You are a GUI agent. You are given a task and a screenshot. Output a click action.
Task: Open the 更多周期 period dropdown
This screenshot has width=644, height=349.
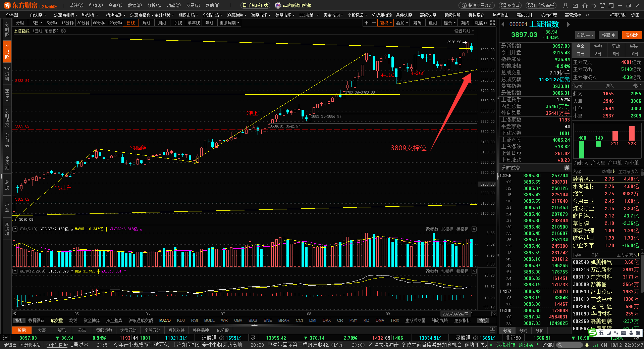tap(229, 23)
